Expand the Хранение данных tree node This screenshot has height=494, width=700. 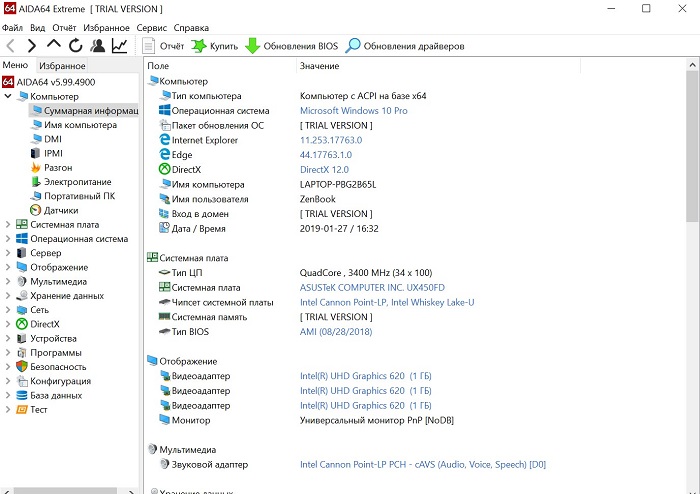pyautogui.click(x=8, y=295)
